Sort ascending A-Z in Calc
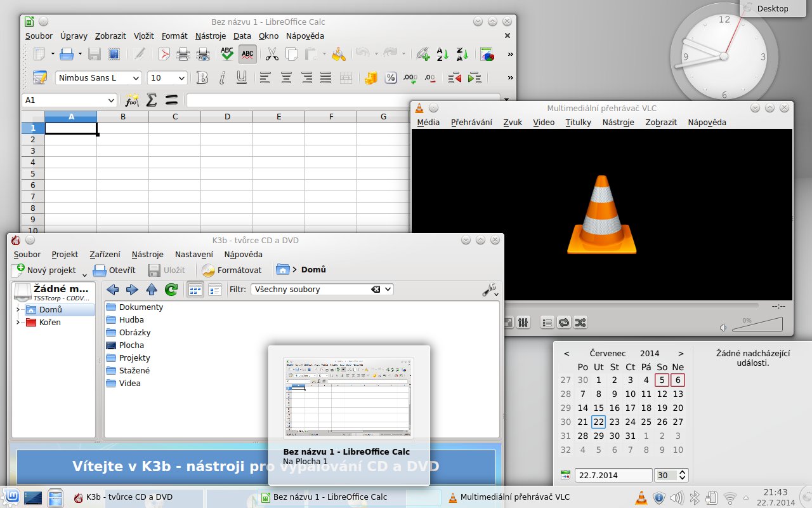This screenshot has height=508, width=812. pyautogui.click(x=442, y=54)
